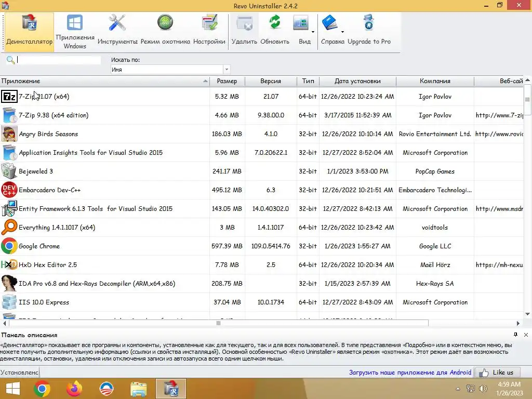Launch Firefox from the taskbar
This screenshot has height=399, width=532.
(x=74, y=389)
